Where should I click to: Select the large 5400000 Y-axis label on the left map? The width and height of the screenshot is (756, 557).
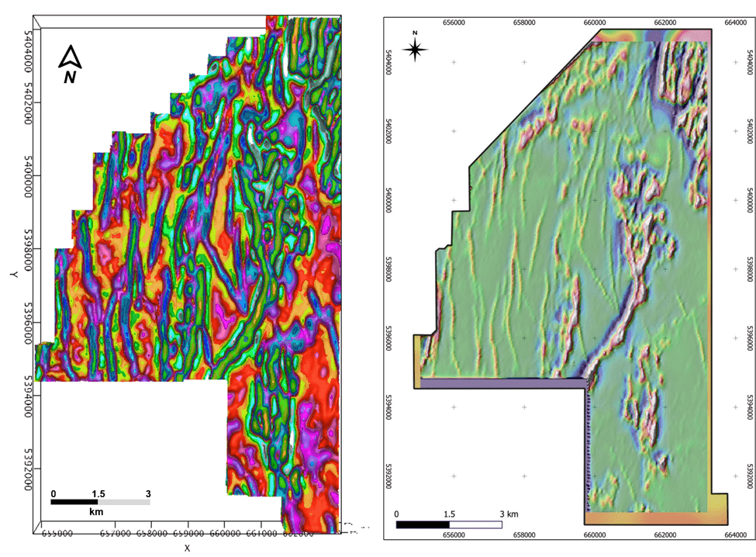(28, 177)
